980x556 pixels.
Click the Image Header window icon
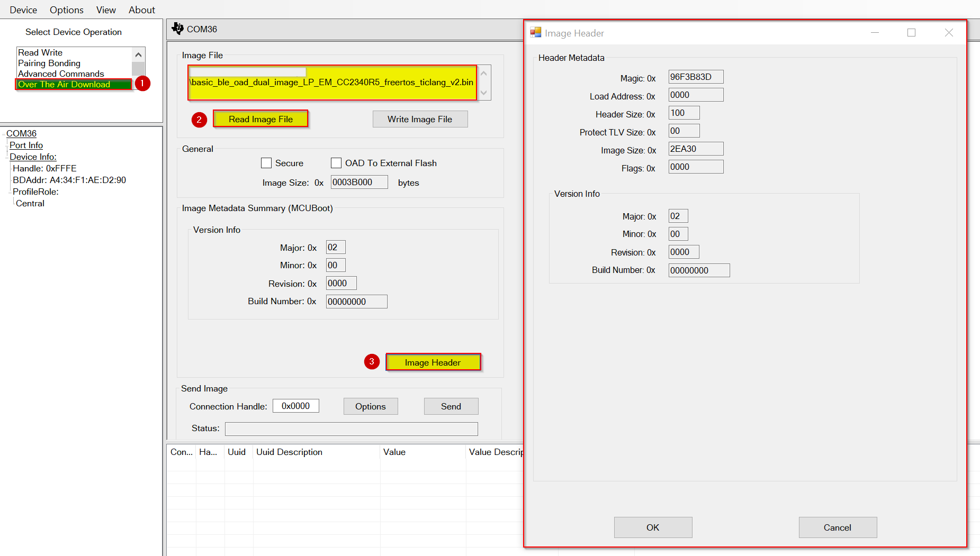(x=536, y=33)
